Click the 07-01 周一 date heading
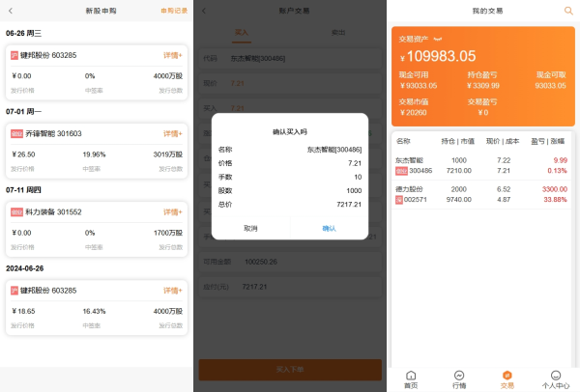 tap(23, 112)
